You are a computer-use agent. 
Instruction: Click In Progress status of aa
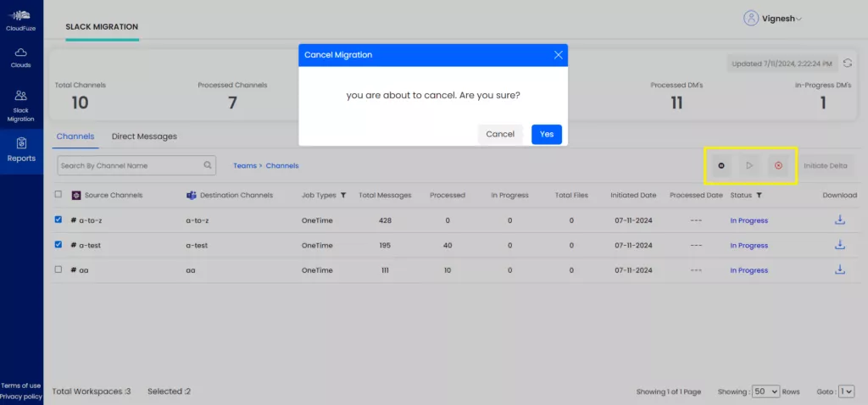749,270
